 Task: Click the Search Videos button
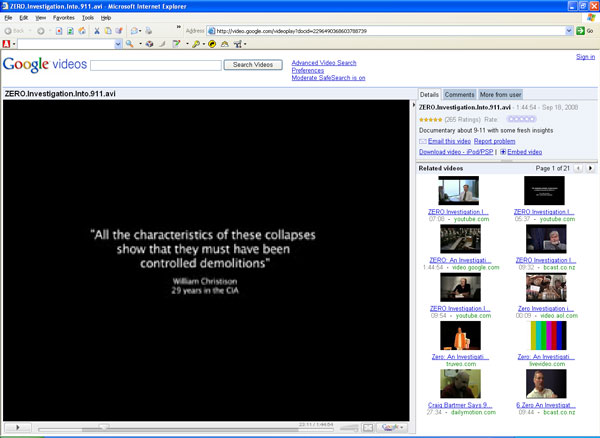[253, 65]
